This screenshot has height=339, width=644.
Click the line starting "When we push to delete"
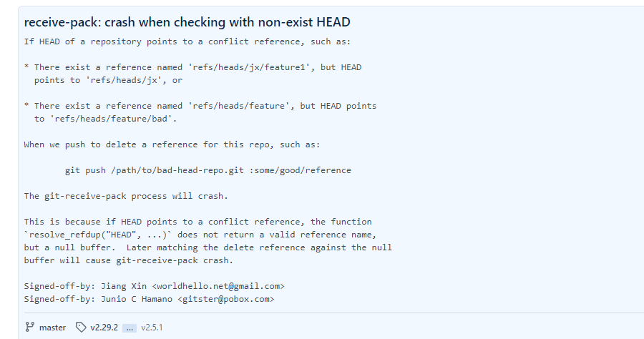point(172,144)
